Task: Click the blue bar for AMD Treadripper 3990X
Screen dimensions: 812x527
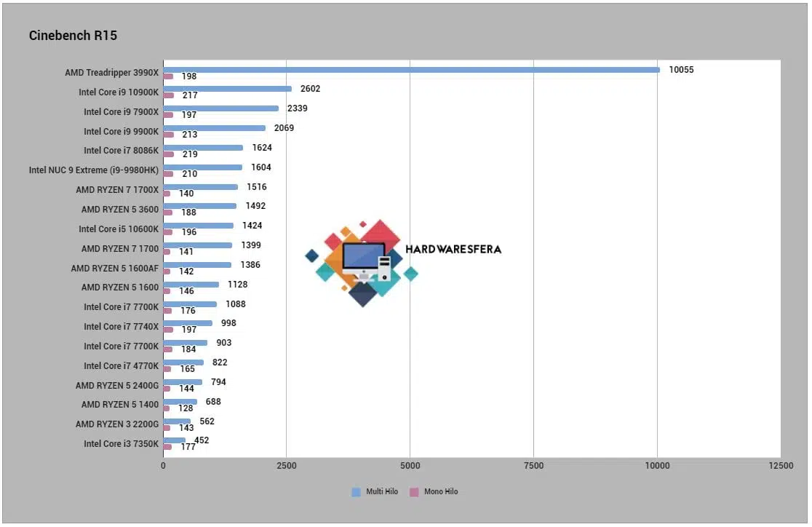Action: pyautogui.click(x=412, y=69)
